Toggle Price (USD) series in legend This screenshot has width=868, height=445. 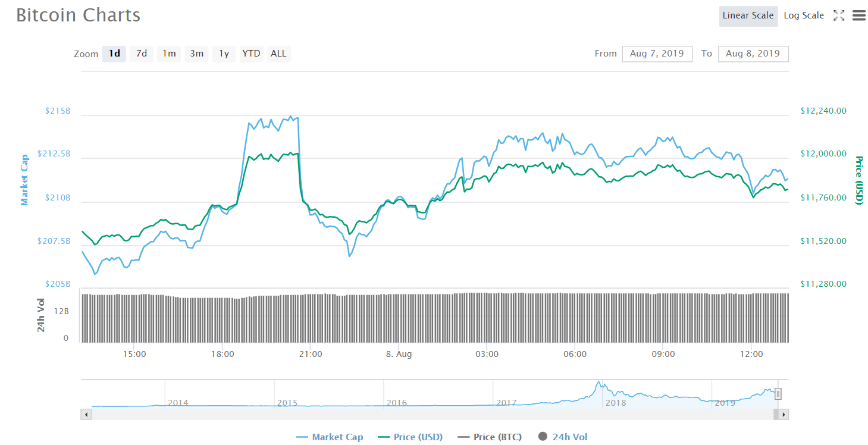(x=410, y=437)
